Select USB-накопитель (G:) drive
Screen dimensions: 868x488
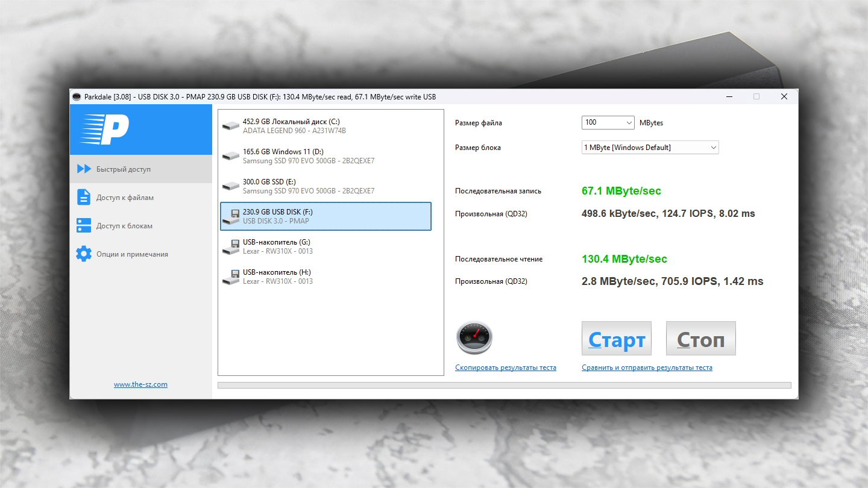pyautogui.click(x=325, y=246)
